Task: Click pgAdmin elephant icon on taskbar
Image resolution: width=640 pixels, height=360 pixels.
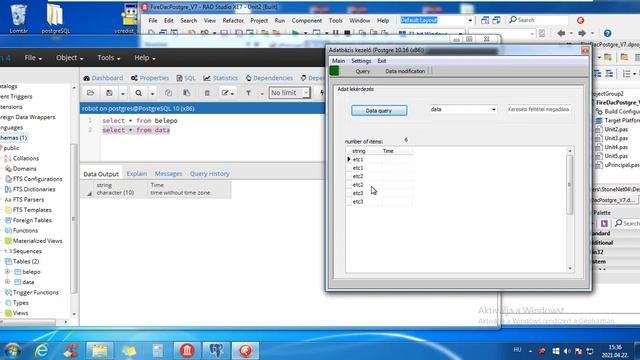Action: [x=216, y=351]
